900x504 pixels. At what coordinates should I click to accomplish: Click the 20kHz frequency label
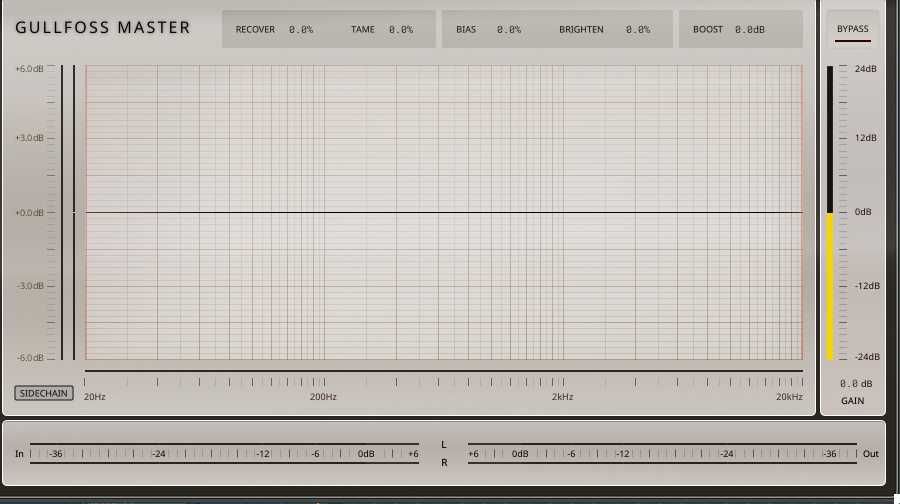coord(789,397)
